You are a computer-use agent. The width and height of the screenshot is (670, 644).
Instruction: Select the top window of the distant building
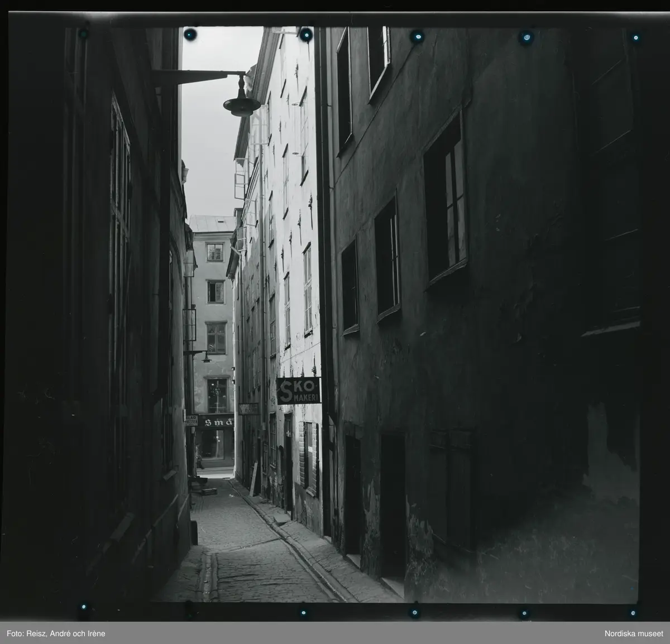pyautogui.click(x=215, y=252)
